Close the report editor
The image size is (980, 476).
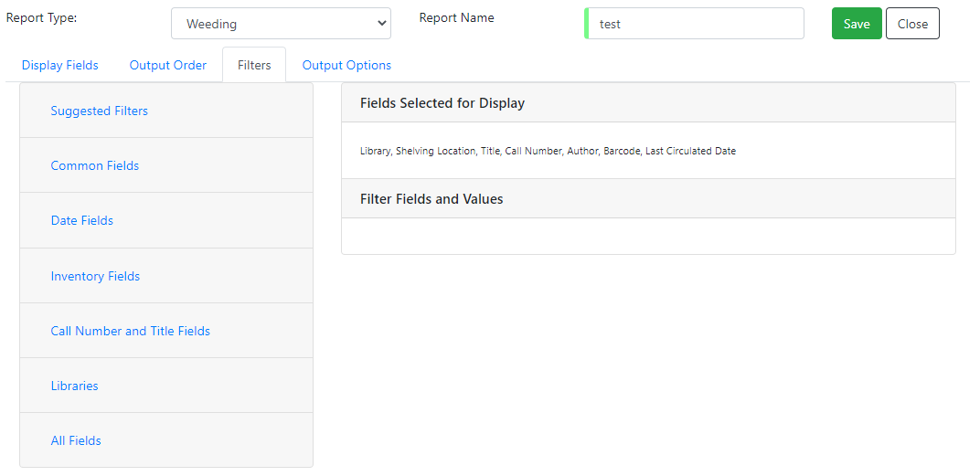click(x=912, y=24)
